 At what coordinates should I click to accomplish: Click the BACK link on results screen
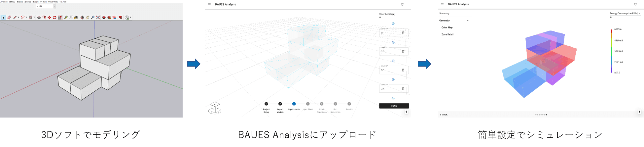point(444,115)
